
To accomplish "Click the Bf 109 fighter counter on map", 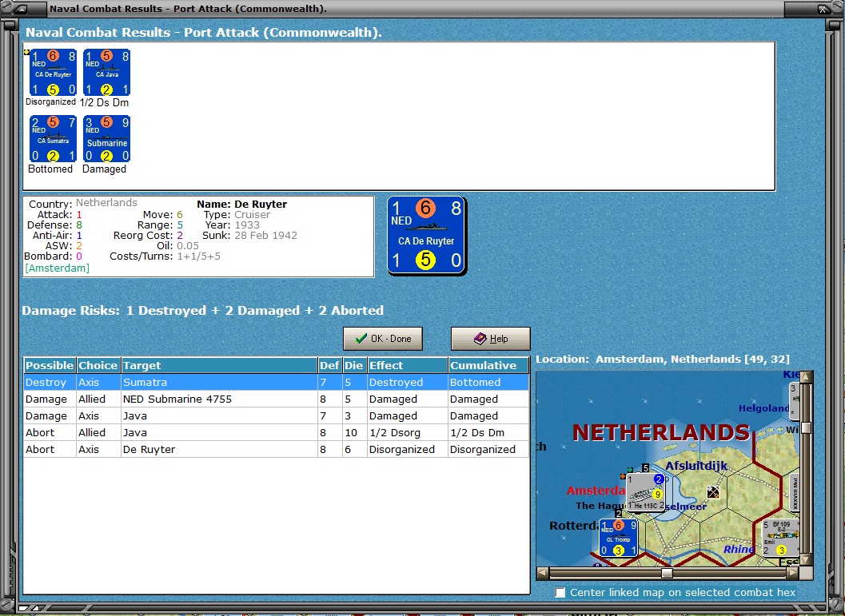I will 779,538.
